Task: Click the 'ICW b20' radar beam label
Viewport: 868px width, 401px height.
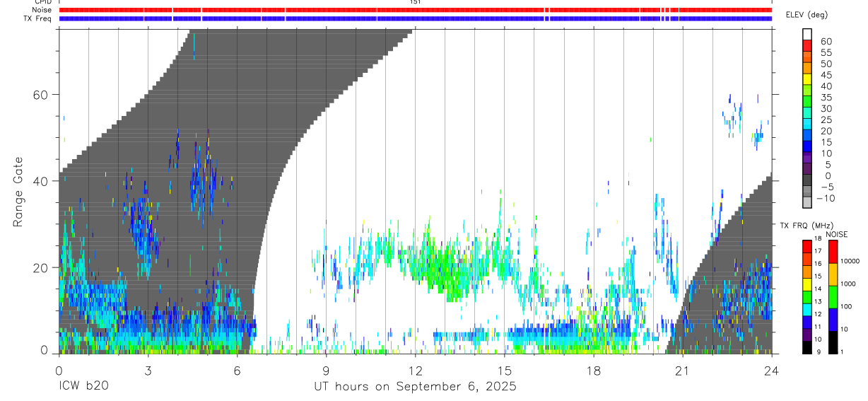Action: (83, 387)
